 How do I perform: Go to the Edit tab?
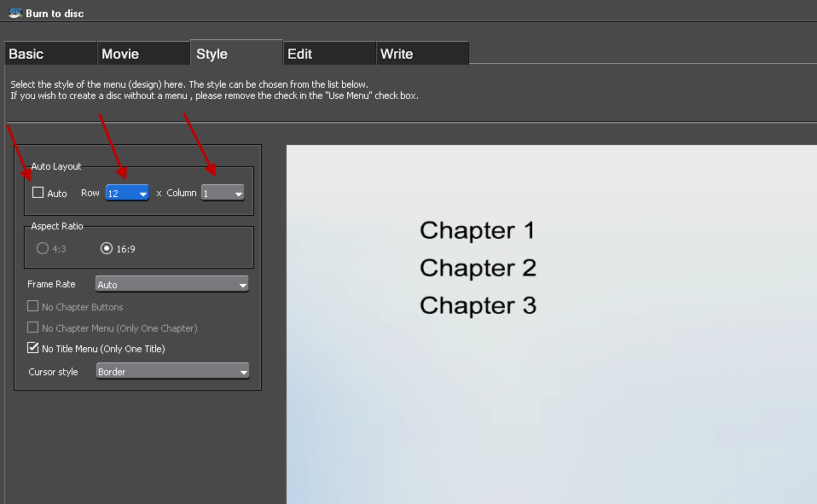(x=329, y=54)
